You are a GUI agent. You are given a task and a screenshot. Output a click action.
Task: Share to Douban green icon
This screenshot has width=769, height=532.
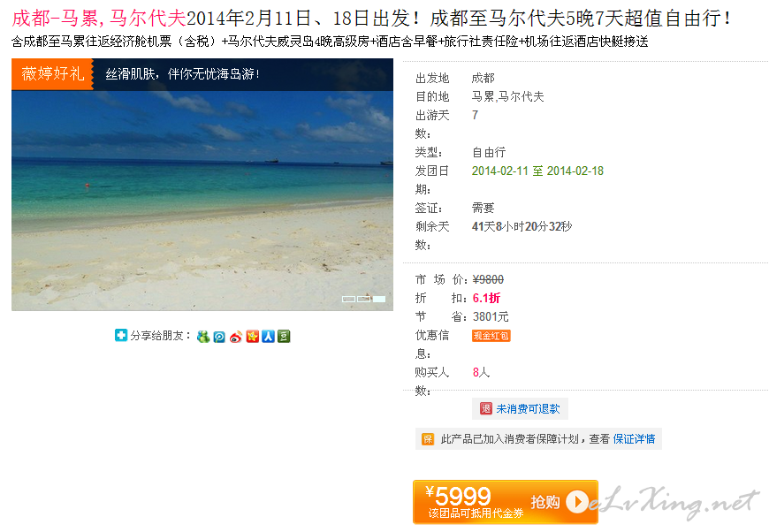[284, 337]
